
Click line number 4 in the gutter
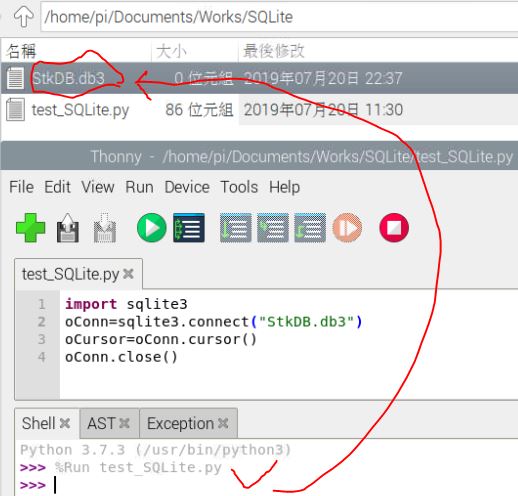point(41,357)
